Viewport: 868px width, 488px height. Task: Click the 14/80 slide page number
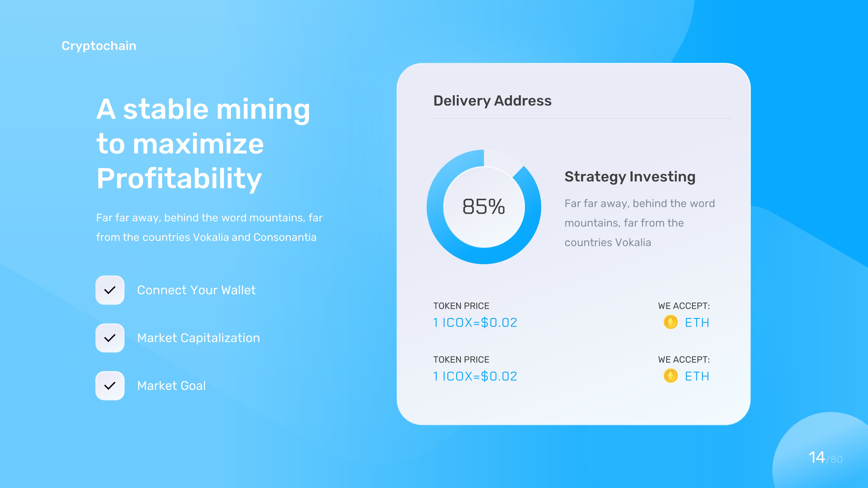pos(825,458)
